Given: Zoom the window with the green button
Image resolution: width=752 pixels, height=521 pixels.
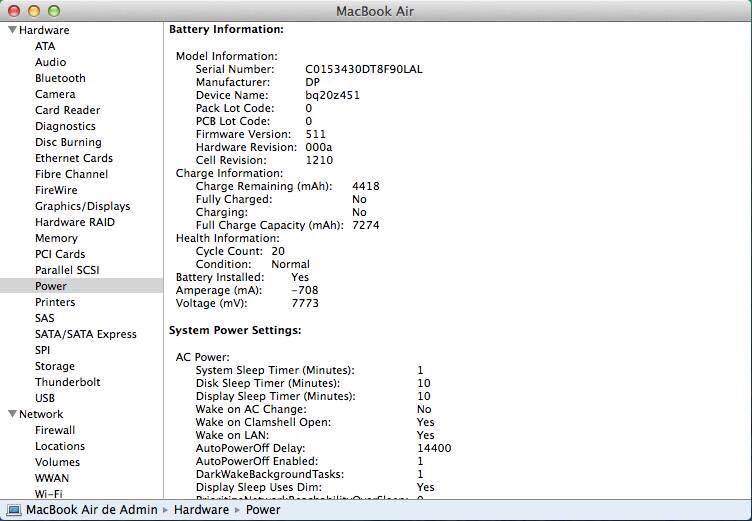Looking at the screenshot, I should pyautogui.click(x=54, y=11).
